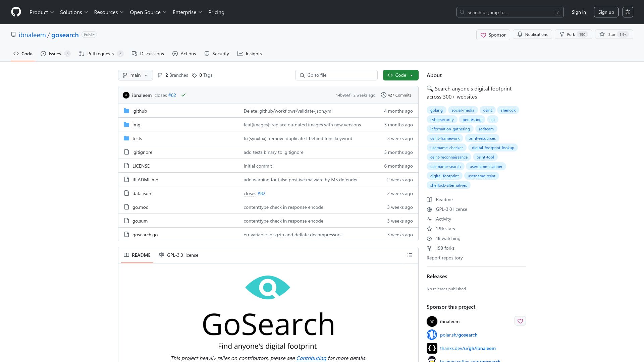Click the .github folder icon
The width and height of the screenshot is (644, 362).
coord(126,111)
